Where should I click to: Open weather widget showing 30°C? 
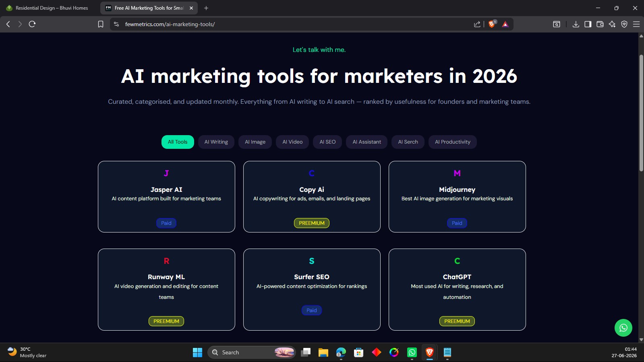point(27,352)
